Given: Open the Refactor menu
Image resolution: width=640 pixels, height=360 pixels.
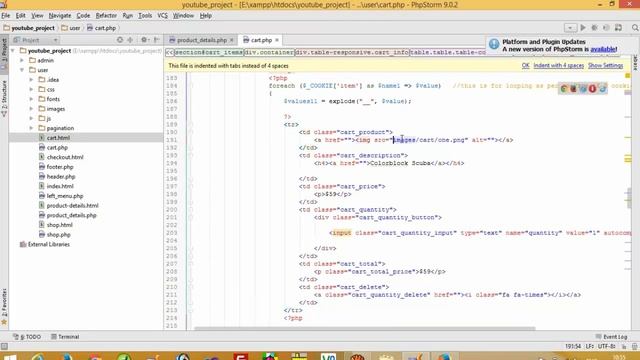Looking at the screenshot, I should (x=106, y=16).
